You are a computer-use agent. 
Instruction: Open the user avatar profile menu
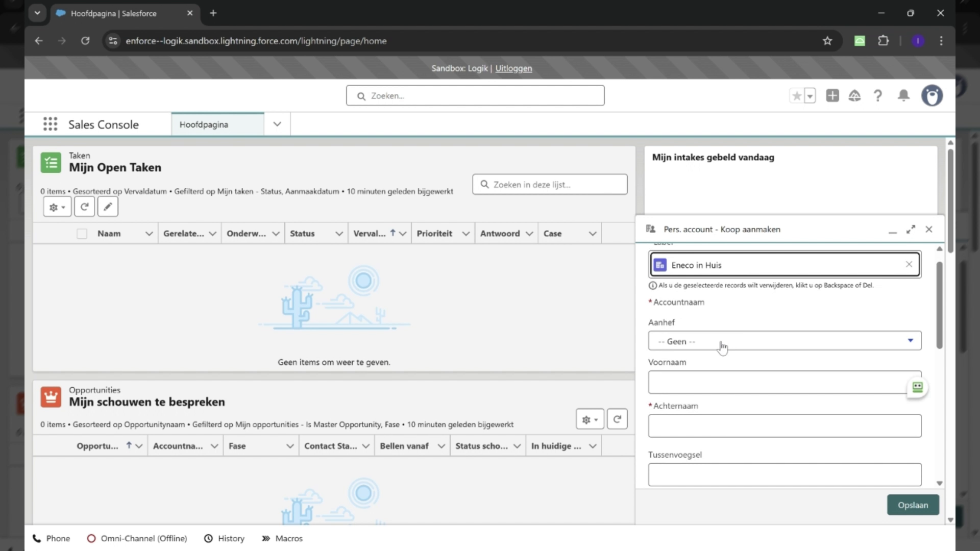[932, 95]
